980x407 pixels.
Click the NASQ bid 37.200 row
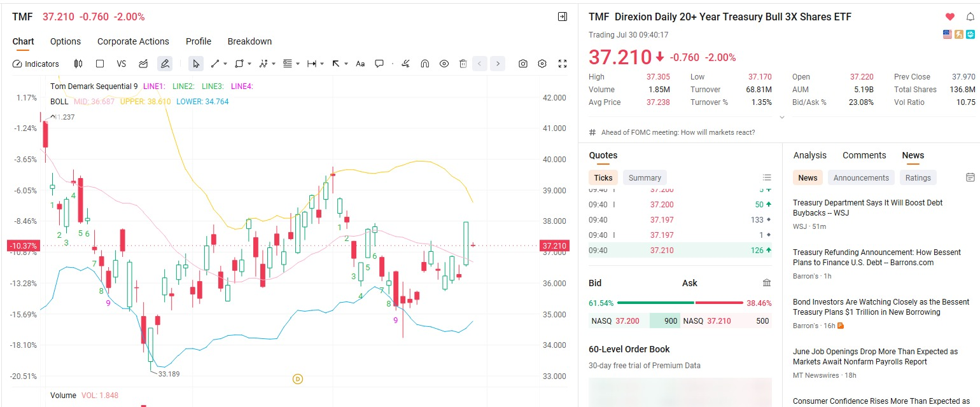634,321
